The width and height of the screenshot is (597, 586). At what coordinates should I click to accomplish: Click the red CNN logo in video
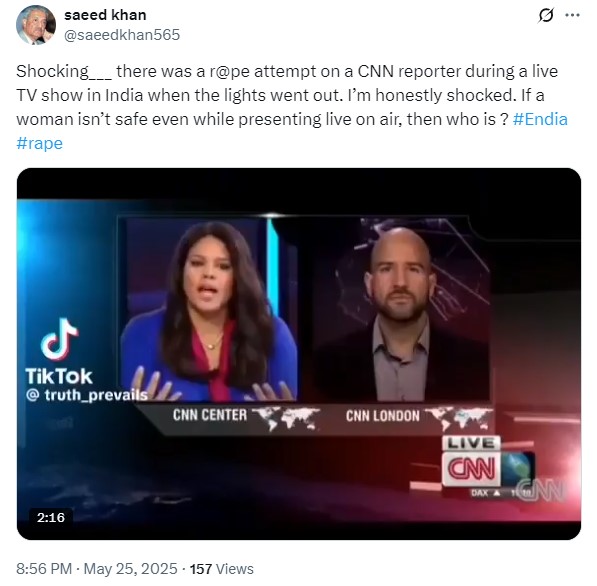point(471,469)
